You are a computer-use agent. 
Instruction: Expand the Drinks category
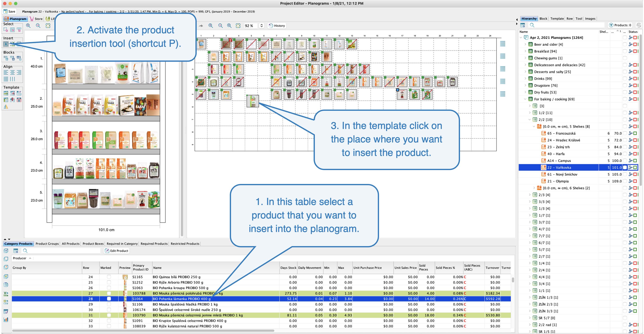click(525, 78)
